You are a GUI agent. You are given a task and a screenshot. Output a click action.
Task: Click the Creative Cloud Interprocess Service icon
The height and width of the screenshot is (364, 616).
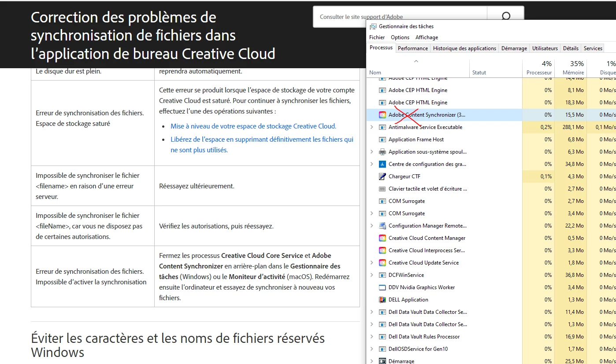(x=382, y=250)
